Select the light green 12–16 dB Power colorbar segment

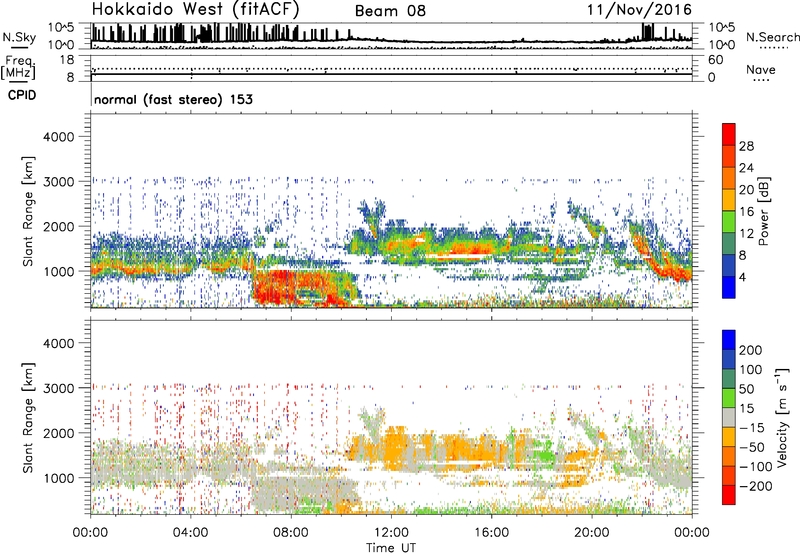[729, 222]
